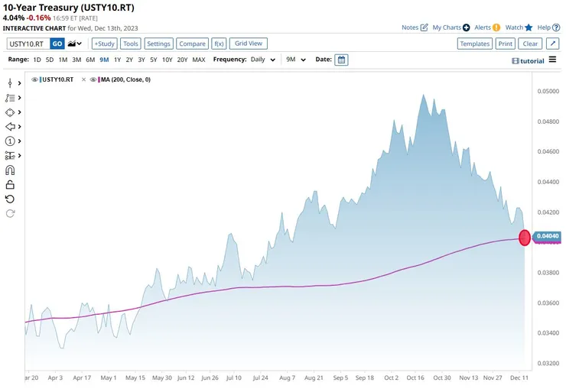Click the Print button

coord(505,44)
